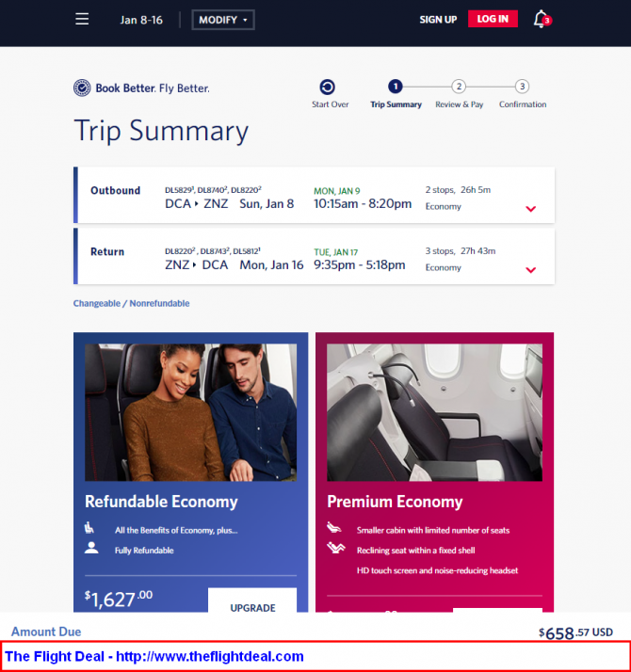
Task: Open the hamburger menu icon
Action: (82, 19)
